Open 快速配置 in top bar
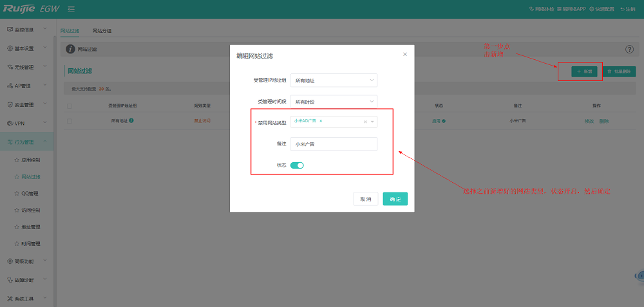This screenshot has height=307, width=644. 602,9
